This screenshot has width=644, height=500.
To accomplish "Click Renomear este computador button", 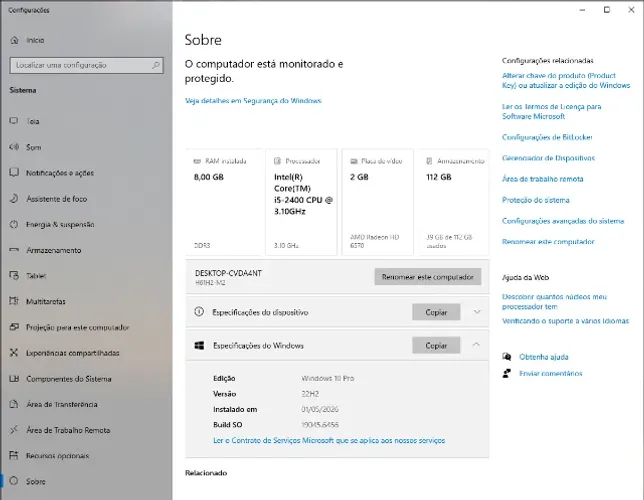I will [x=428, y=277].
